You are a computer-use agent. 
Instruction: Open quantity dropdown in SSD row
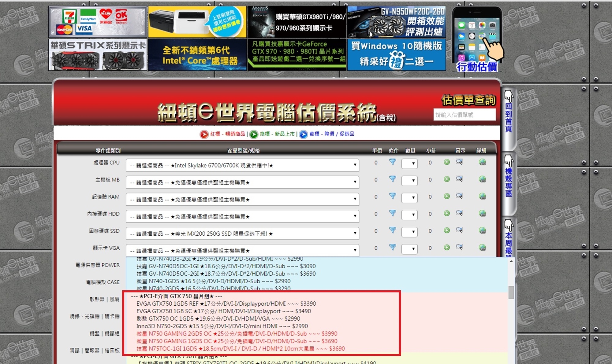(409, 232)
